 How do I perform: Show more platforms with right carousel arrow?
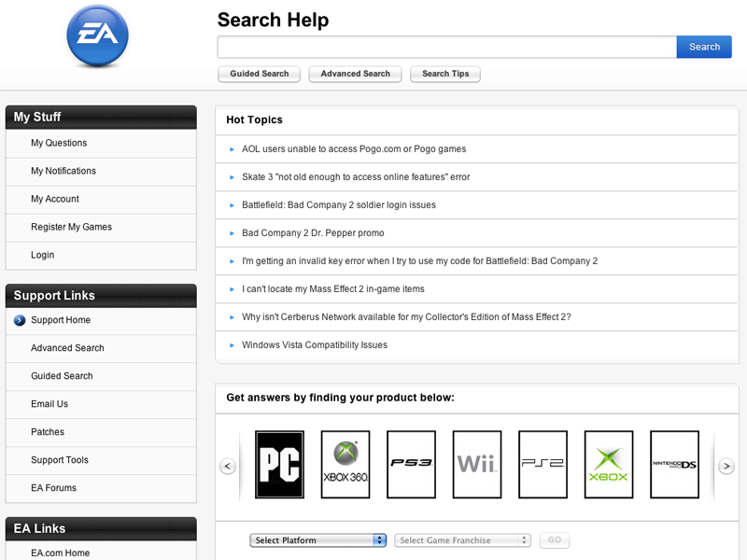(726, 466)
